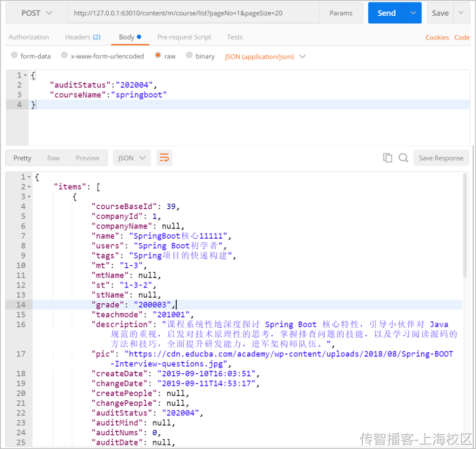
Task: Open the response JSON format dropdown
Action: click(132, 158)
